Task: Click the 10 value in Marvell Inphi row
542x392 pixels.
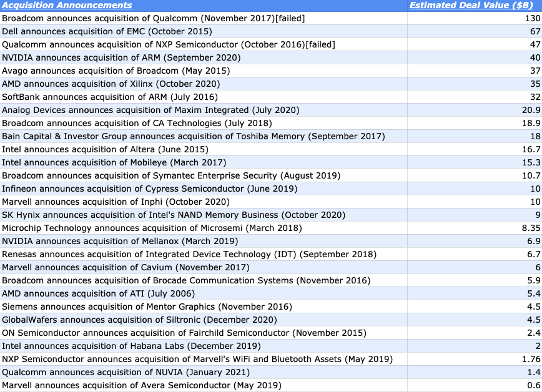Action: click(535, 202)
